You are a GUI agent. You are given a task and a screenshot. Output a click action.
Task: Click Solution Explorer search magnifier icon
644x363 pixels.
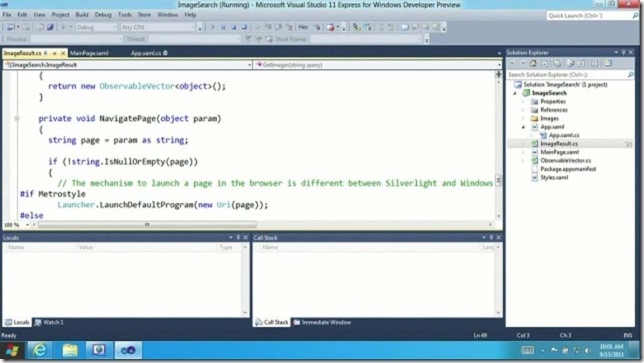tap(630, 74)
